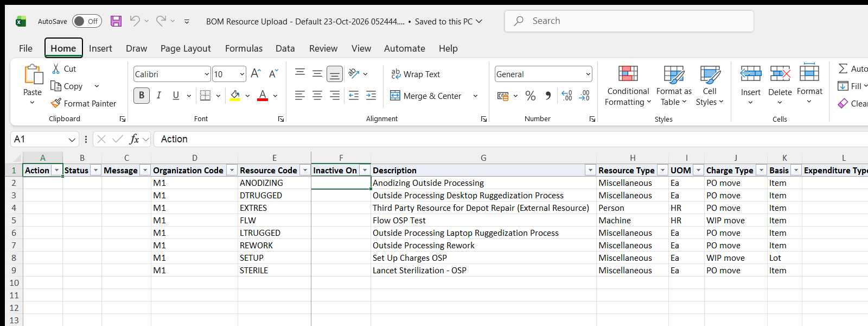Switch to the Formulas tab
This screenshot has width=868, height=326.
tap(244, 48)
